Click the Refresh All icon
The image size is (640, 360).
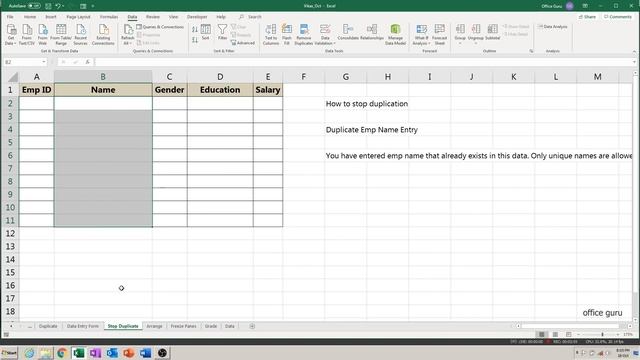click(128, 34)
